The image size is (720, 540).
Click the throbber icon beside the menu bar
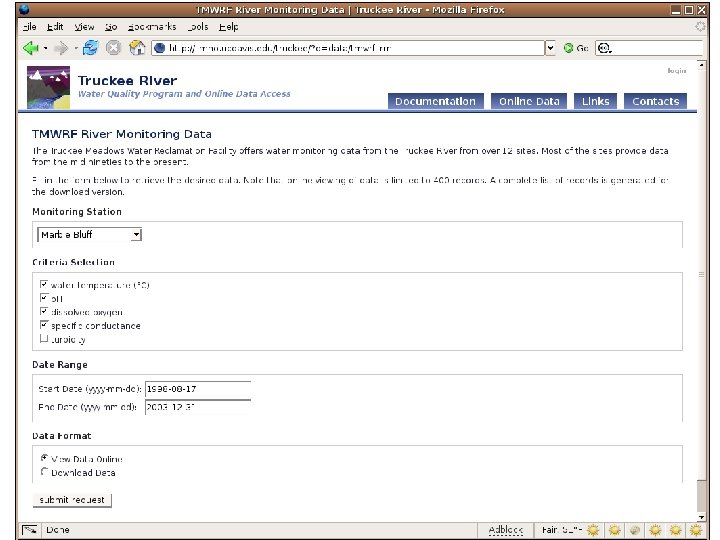click(700, 26)
